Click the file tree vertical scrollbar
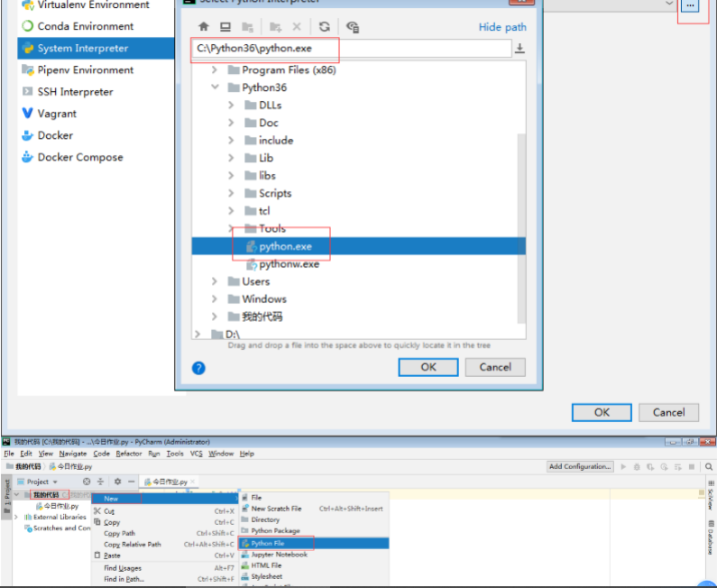 [x=521, y=227]
